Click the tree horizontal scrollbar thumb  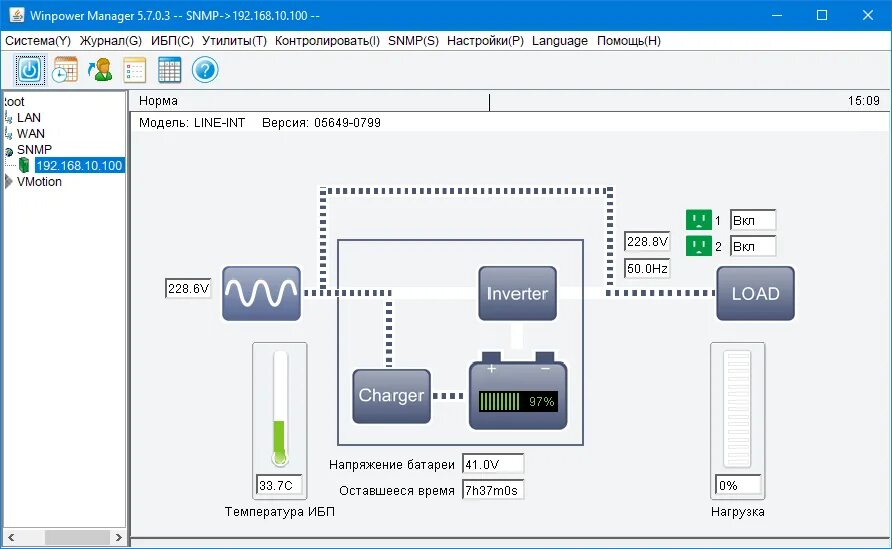pyautogui.click(x=77, y=537)
